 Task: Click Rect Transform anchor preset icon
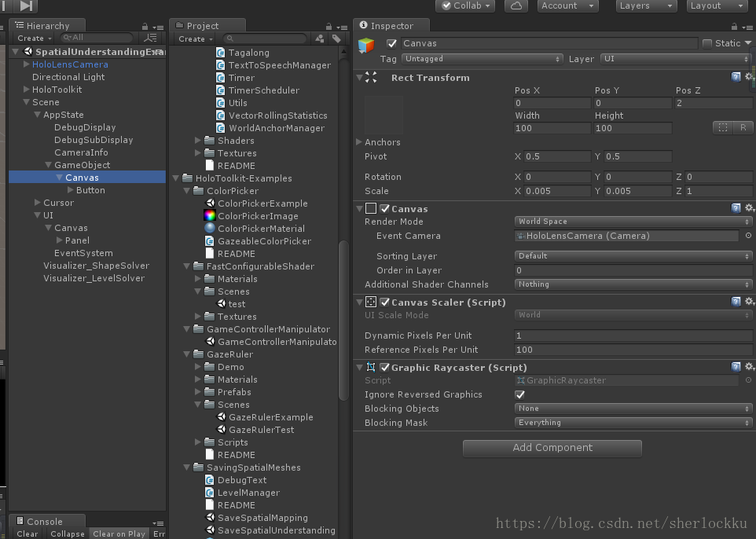coord(384,115)
